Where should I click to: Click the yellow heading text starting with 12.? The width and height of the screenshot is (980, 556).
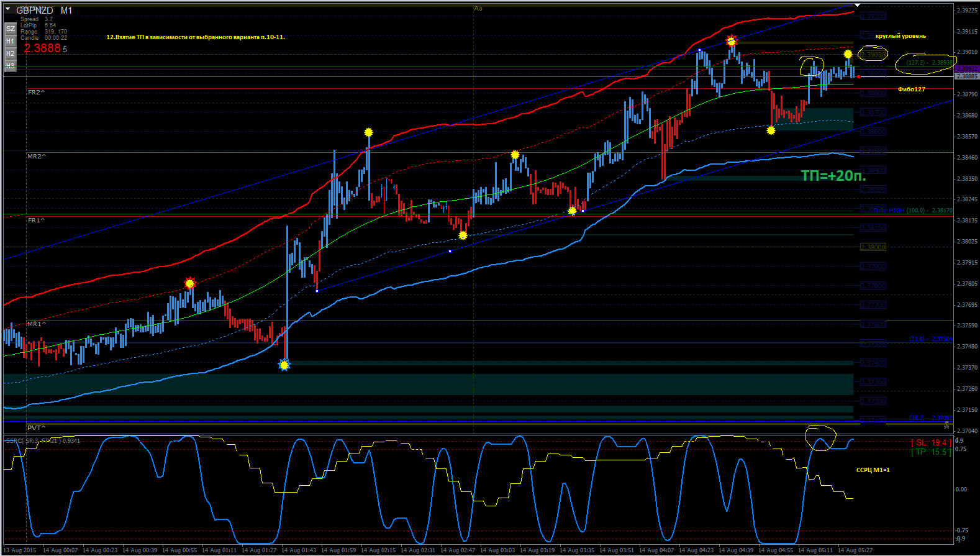tap(196, 37)
